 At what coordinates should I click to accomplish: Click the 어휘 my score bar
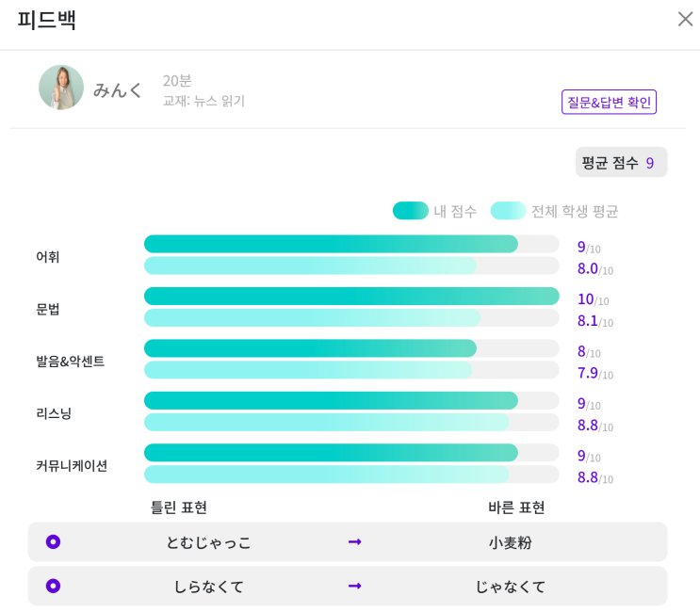pyautogui.click(x=331, y=244)
